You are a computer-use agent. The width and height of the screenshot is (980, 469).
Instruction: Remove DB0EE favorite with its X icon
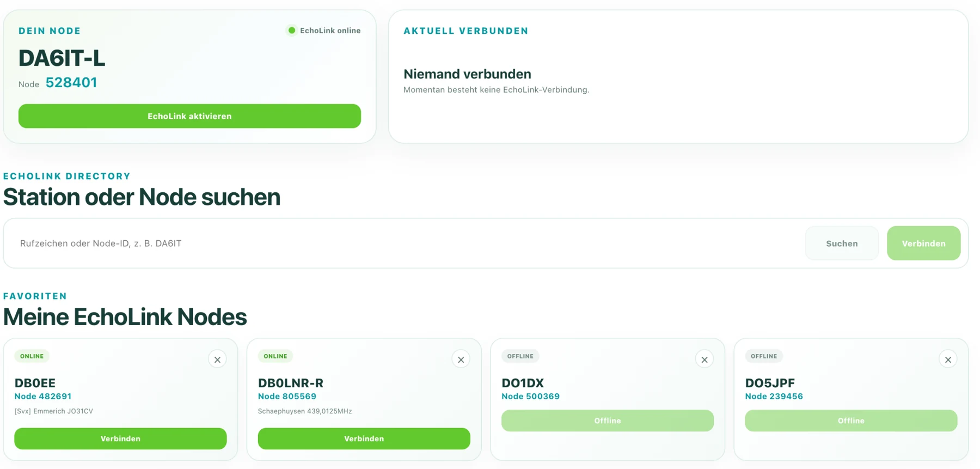(x=217, y=360)
